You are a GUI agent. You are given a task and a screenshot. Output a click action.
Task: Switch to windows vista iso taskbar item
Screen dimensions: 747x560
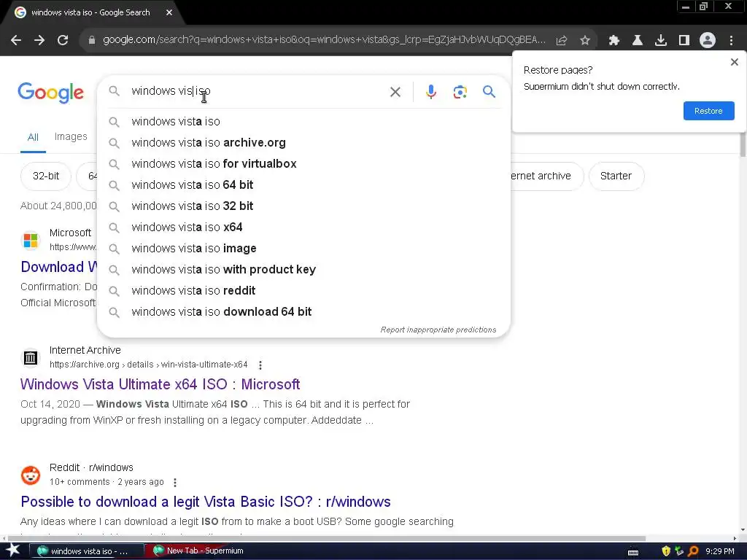click(88, 551)
